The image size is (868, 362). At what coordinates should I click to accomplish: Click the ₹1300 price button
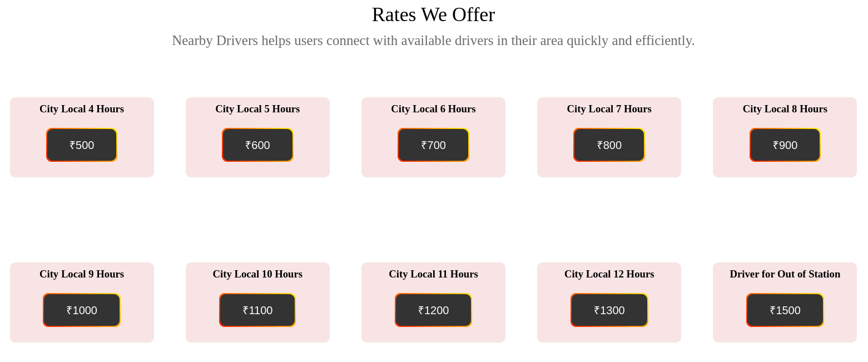tap(609, 310)
